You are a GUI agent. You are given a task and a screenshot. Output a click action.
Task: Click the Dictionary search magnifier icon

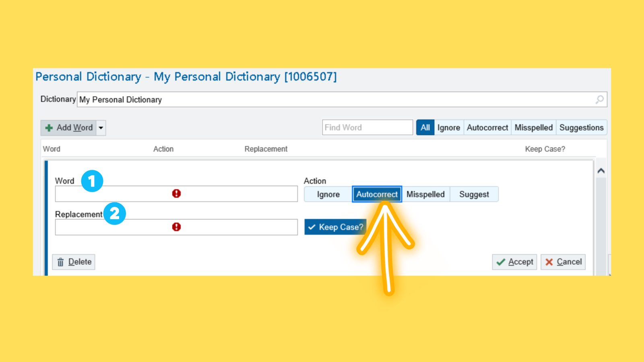pyautogui.click(x=600, y=99)
